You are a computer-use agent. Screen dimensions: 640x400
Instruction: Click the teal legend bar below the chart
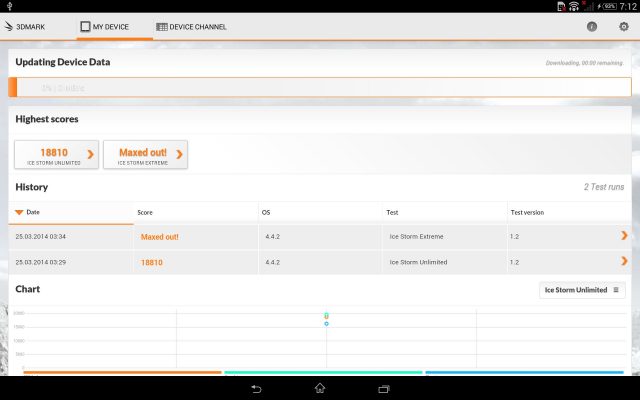click(x=323, y=372)
